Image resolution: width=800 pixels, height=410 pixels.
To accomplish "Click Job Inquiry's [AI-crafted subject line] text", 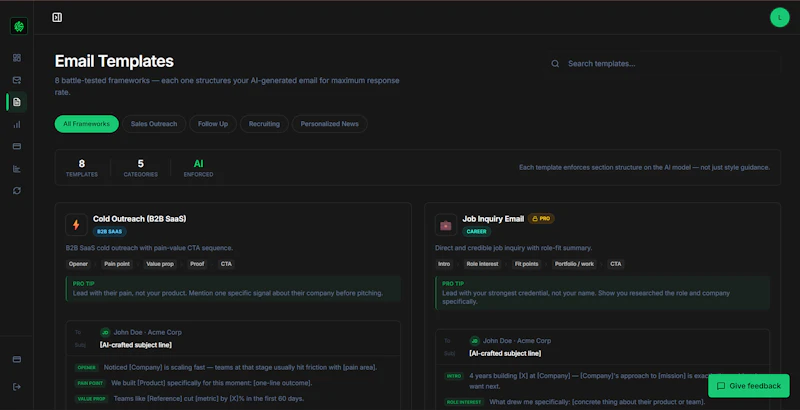I will 505,353.
